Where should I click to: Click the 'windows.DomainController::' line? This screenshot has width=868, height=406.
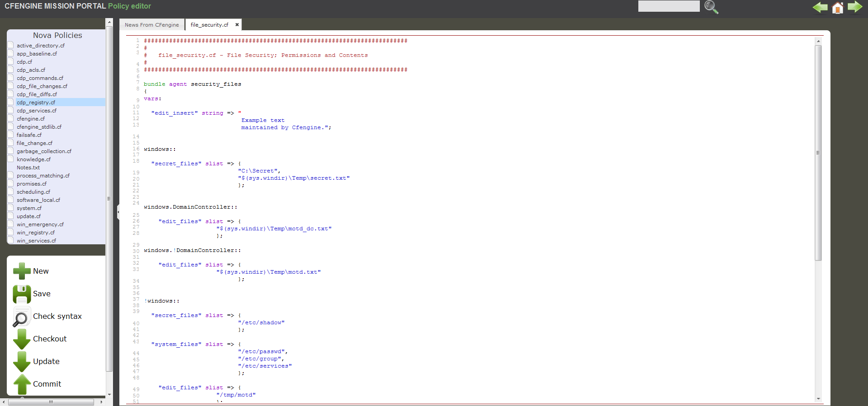pyautogui.click(x=191, y=207)
